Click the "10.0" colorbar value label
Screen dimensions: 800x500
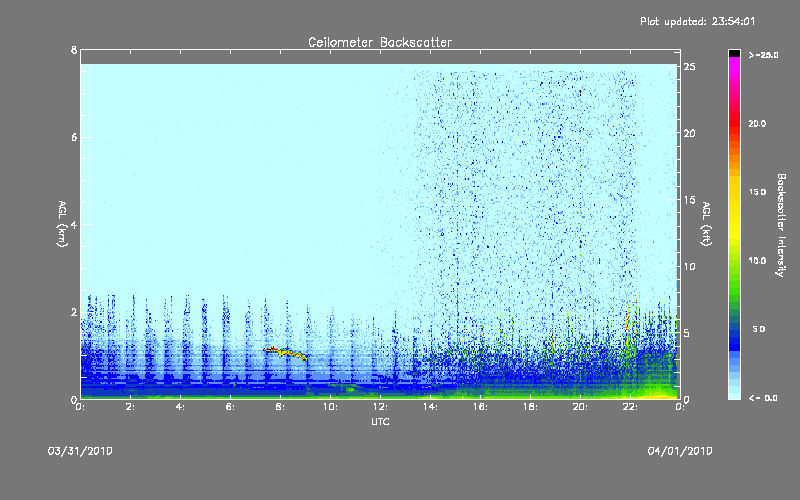click(x=757, y=261)
